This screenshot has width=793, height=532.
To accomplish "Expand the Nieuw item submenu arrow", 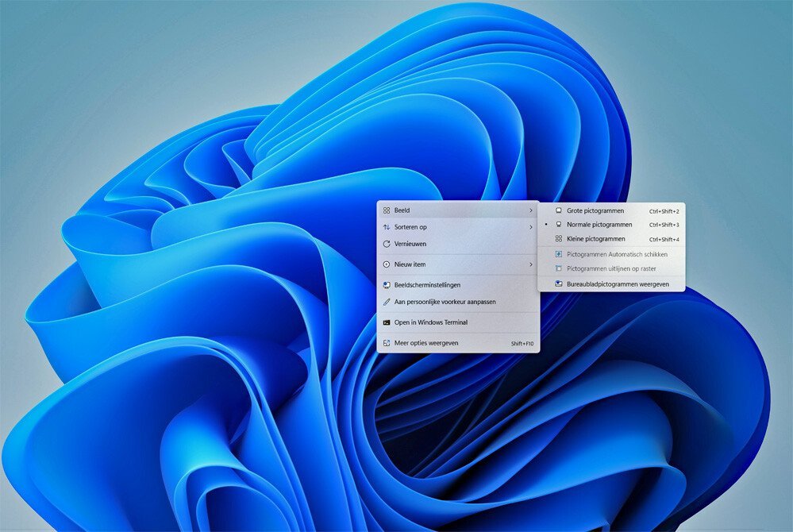I will click(x=530, y=264).
